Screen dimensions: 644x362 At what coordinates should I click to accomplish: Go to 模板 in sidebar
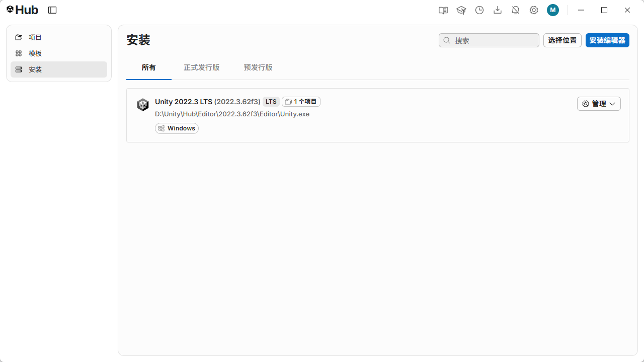pyautogui.click(x=59, y=53)
